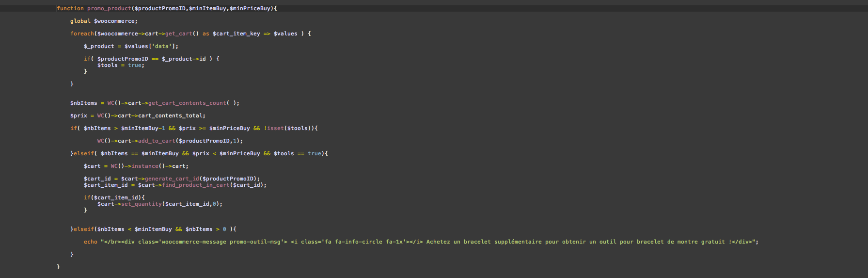Click get_cart_contents_count method name
This screenshot has height=278, width=868.
click(187, 103)
